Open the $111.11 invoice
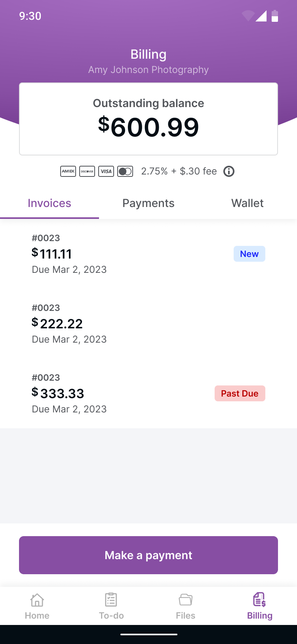Screen dimensions: 297x644 click(119, 254)
